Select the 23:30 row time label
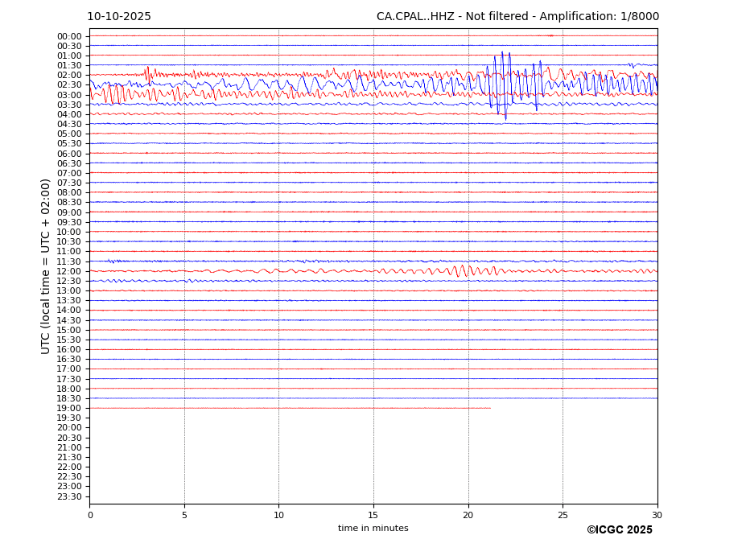The image size is (746, 560). [x=69, y=496]
